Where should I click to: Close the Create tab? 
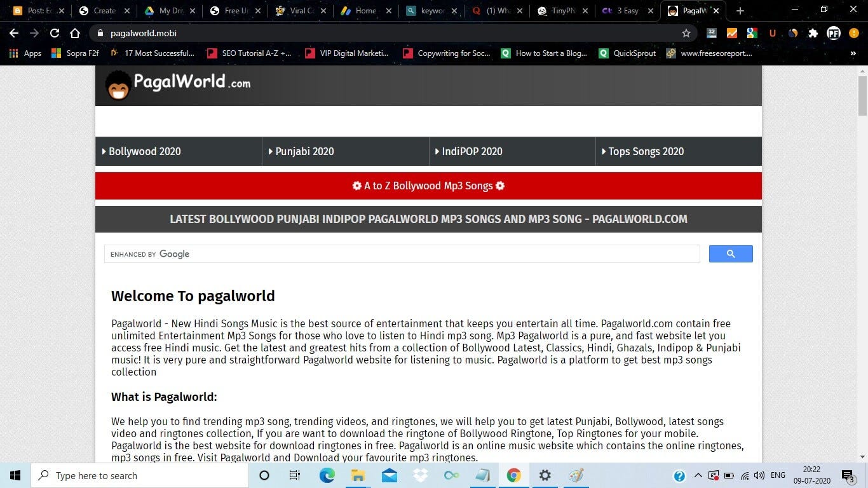(126, 11)
